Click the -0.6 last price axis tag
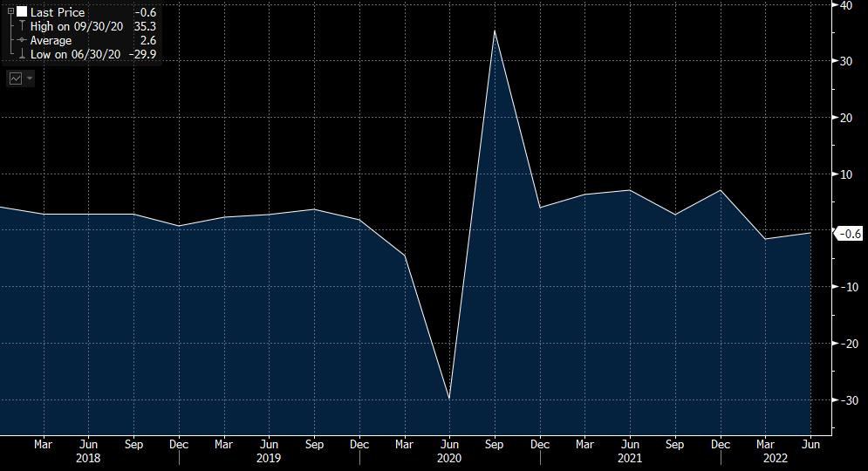This screenshot has width=868, height=471. point(849,234)
